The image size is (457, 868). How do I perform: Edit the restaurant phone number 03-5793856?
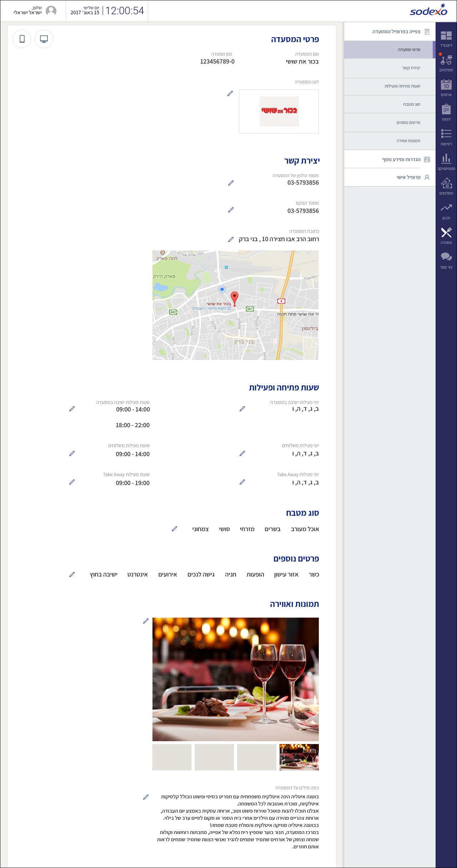click(231, 183)
